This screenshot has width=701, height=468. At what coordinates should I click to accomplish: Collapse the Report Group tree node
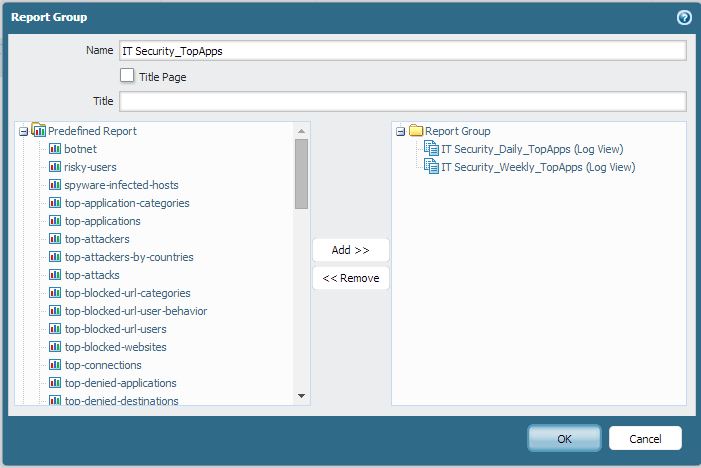point(401,131)
